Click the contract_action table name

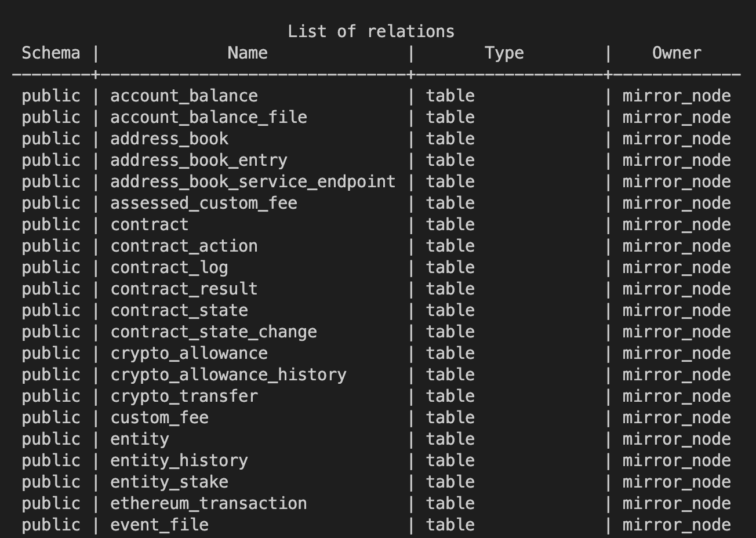(x=184, y=246)
